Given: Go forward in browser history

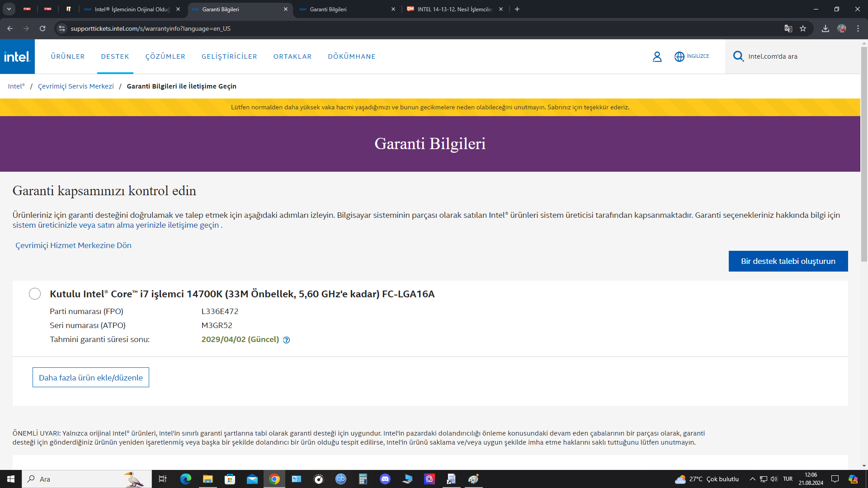Looking at the screenshot, I should point(26,28).
